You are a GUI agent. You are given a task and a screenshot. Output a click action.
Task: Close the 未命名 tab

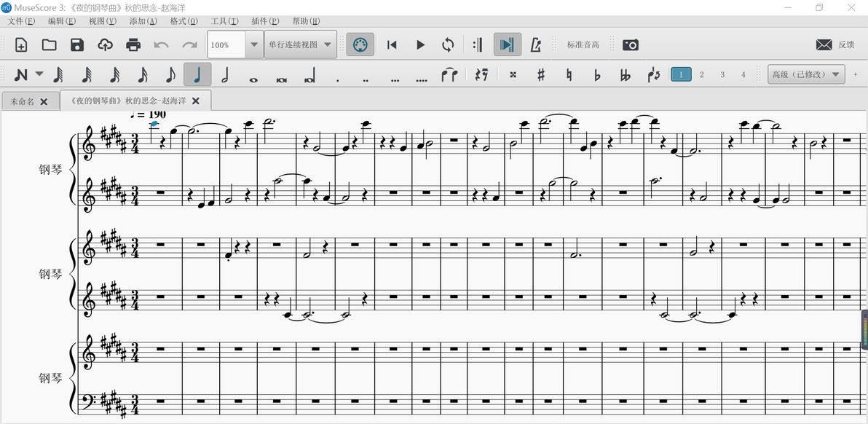[44, 102]
